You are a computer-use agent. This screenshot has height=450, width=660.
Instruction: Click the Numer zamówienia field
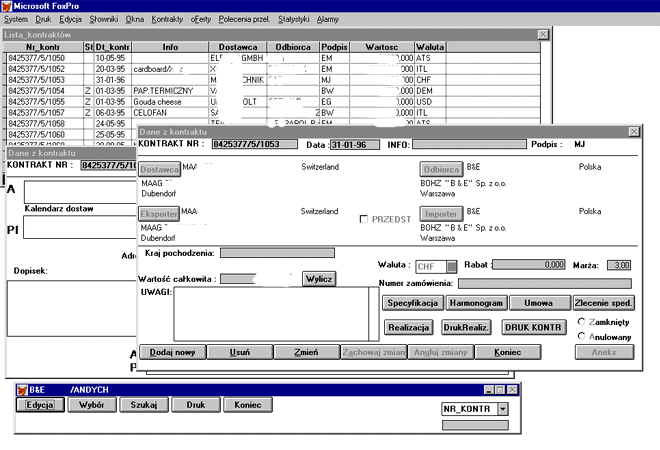tap(545, 284)
